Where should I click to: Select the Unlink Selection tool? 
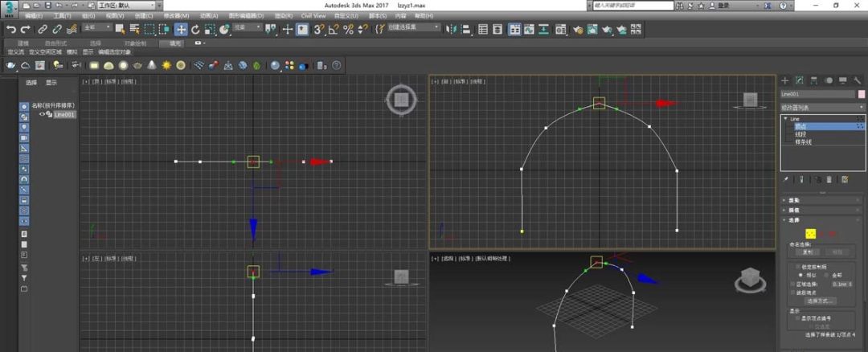click(57, 29)
